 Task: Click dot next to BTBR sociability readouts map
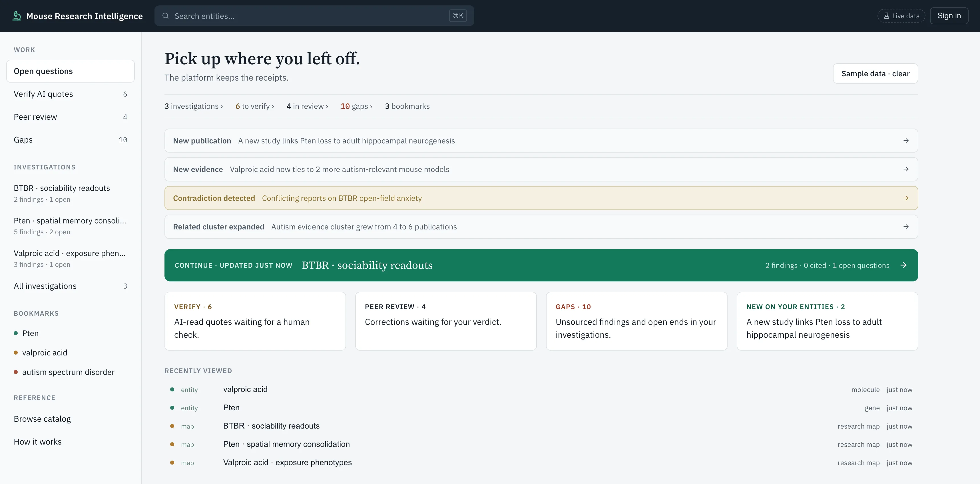point(172,426)
